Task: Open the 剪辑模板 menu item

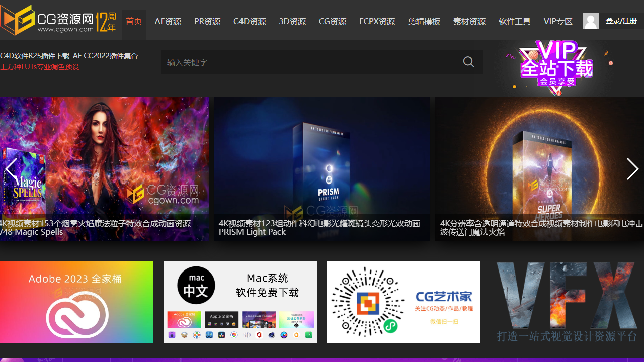Action: 424,21
